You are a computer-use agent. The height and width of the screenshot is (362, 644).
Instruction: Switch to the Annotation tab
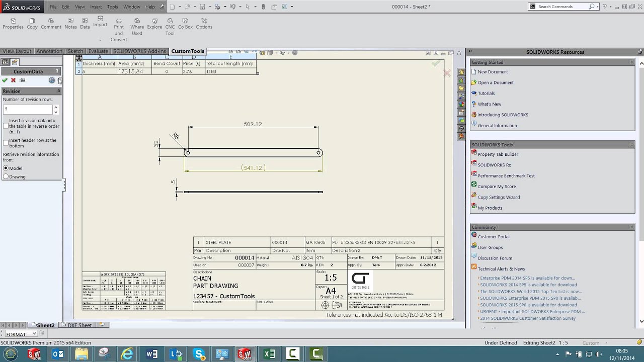coord(49,51)
